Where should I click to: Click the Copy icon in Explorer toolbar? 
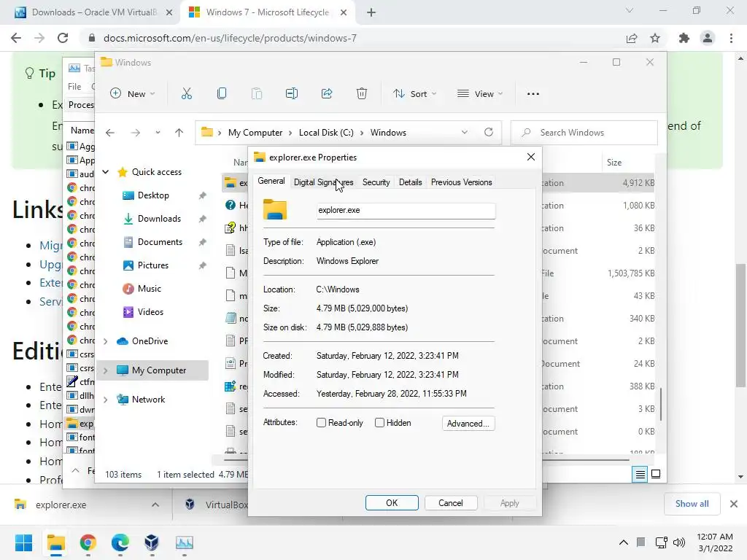[222, 94]
